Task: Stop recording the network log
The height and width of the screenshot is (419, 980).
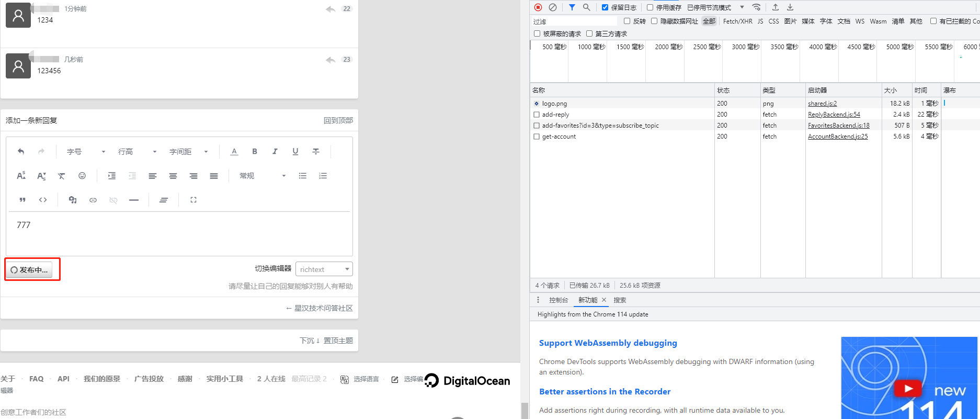Action: 538,7
